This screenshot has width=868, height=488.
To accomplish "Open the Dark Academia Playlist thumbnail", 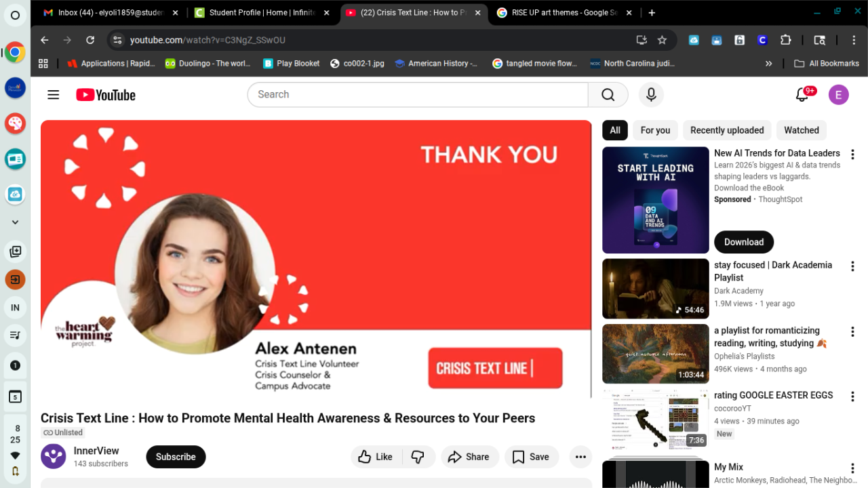I will click(656, 289).
